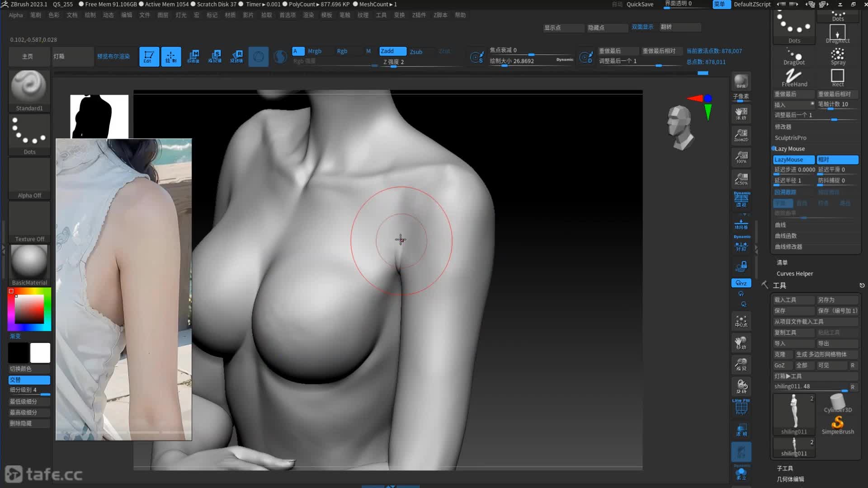Toggle the Draw (绘制) mode button
Screen dimensions: 868x488
[171, 56]
